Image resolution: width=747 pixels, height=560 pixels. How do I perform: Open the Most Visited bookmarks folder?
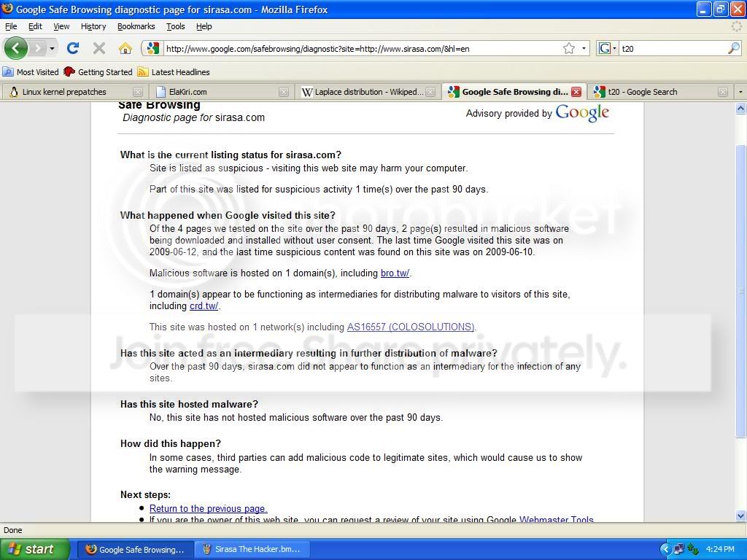[x=31, y=72]
